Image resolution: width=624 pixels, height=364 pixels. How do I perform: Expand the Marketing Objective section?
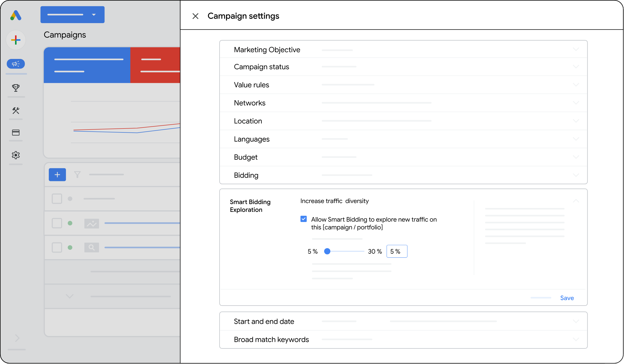coord(403,49)
